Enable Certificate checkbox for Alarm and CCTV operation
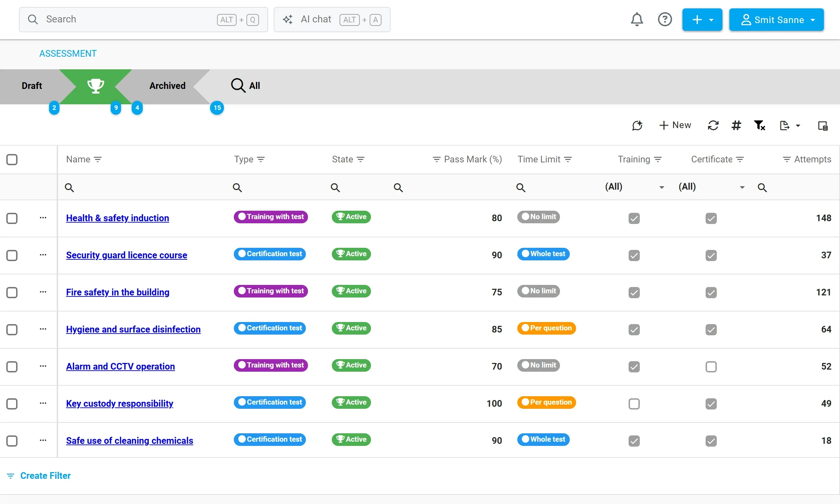Screen dimensions: 840x504 pyautogui.click(x=711, y=367)
